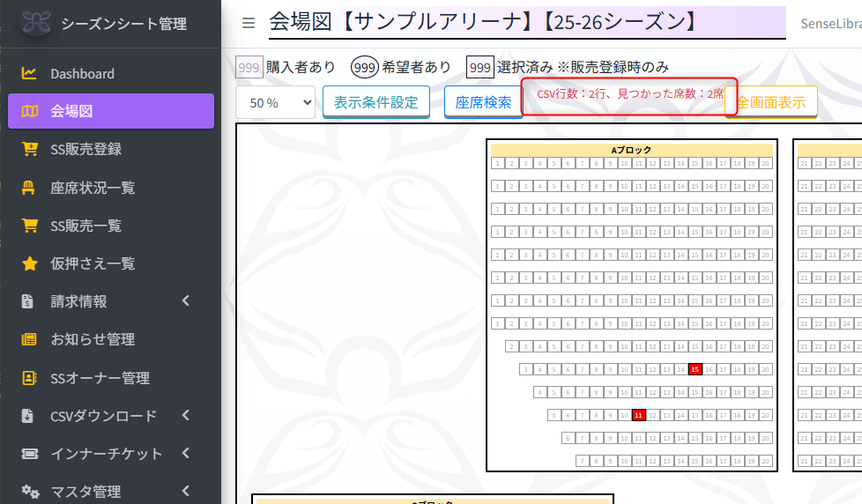Click the SSオーナー管理 contact icon
Screen dimensions: 862x504
pos(30,378)
